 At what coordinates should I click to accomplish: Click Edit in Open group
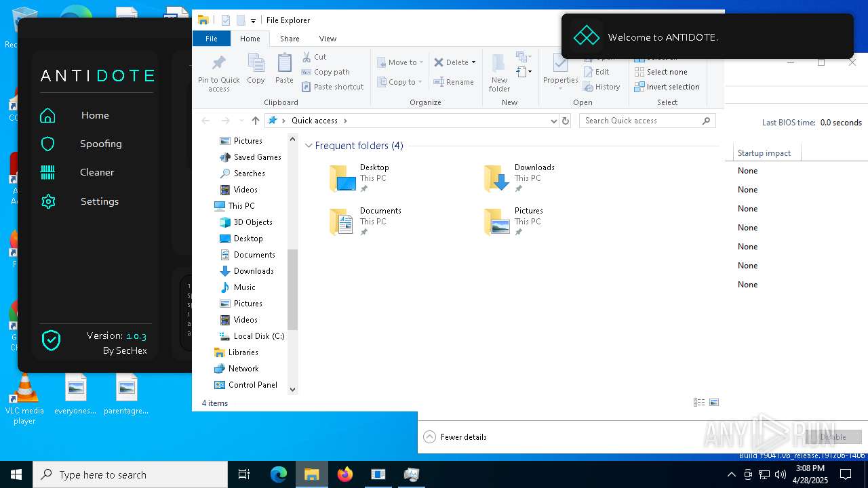click(597, 72)
